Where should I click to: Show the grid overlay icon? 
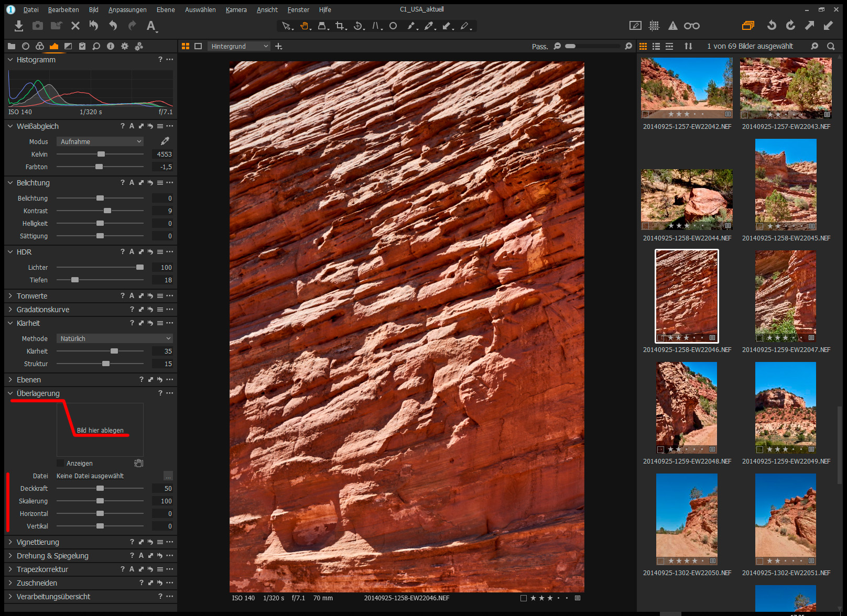click(x=654, y=26)
